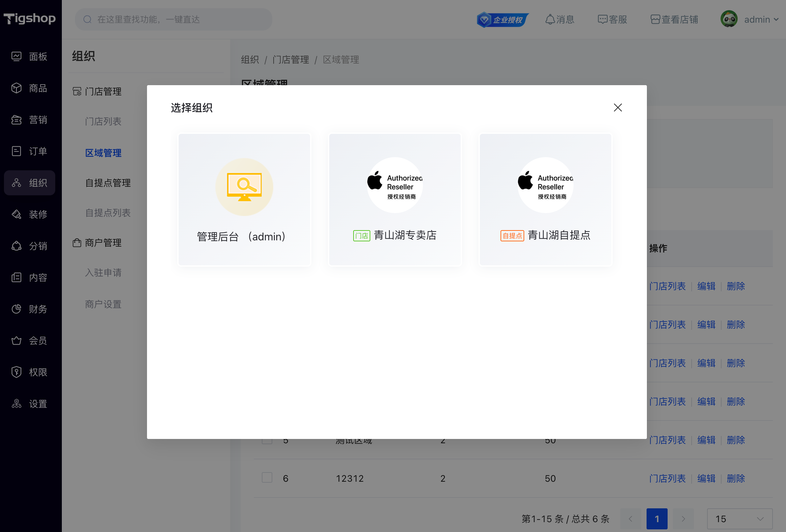786x532 pixels.
Task: Open 入驻申请 submenu item
Action: [x=103, y=273]
